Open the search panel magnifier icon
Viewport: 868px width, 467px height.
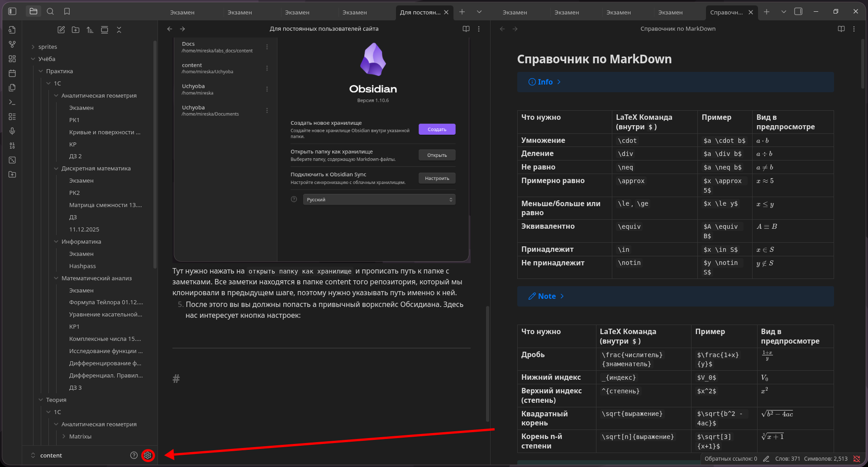tap(50, 11)
